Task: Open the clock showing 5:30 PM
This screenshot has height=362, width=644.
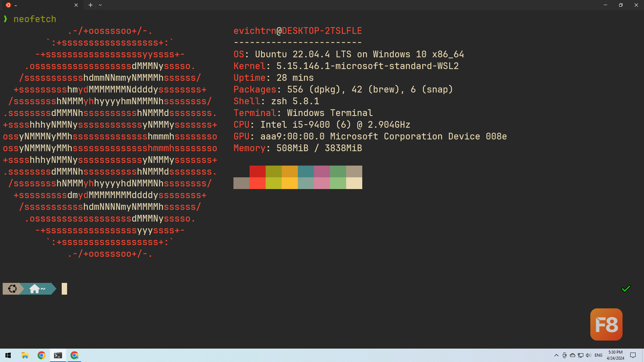Action: pyautogui.click(x=615, y=355)
